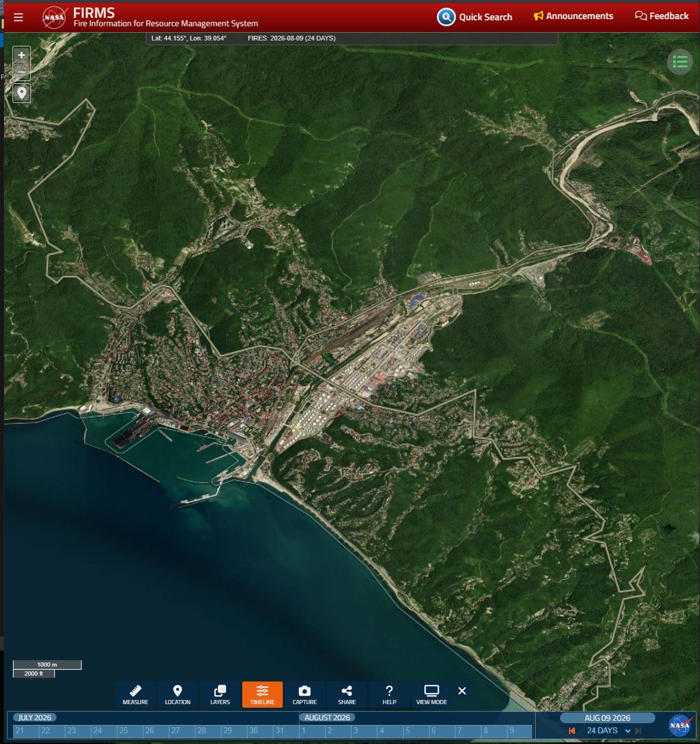700x744 pixels.
Task: Select the Measure tool
Action: 135,695
